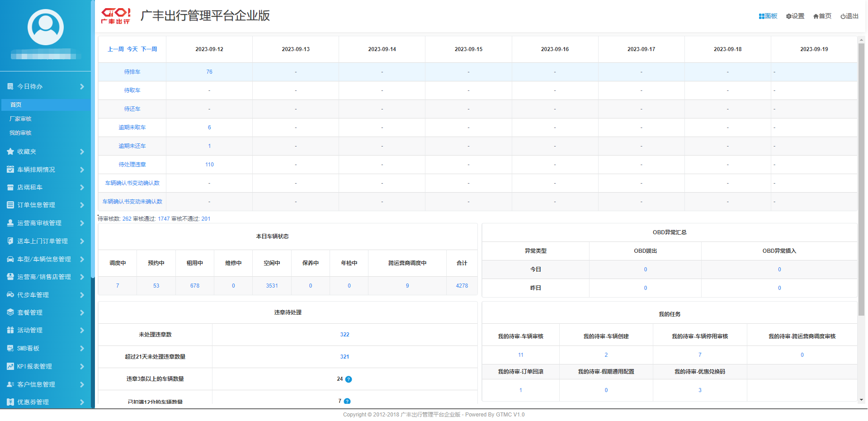Expand the 代步车管理 chevron
The height and width of the screenshot is (421, 868).
coord(82,295)
